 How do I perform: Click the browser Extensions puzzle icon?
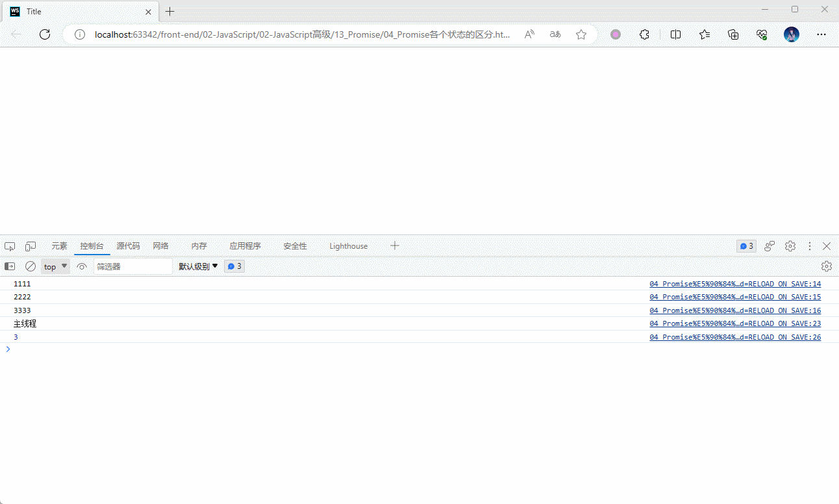click(x=644, y=34)
